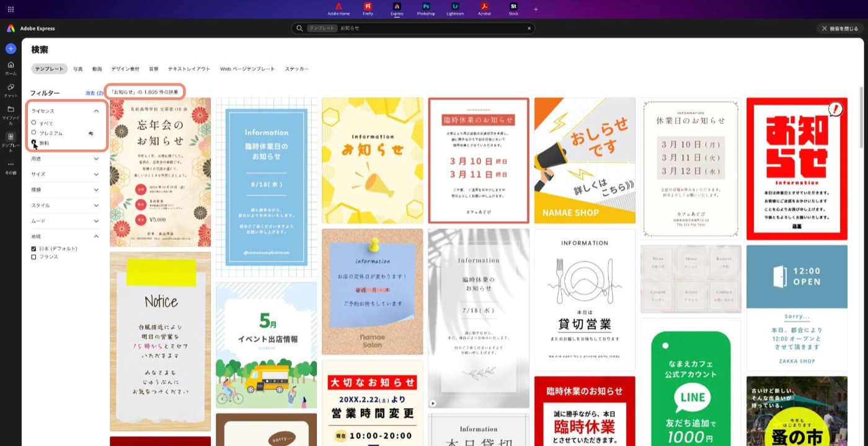Screen dimensions: 868x446
Task: Click the Adobe Express logo
Action: 11,28
